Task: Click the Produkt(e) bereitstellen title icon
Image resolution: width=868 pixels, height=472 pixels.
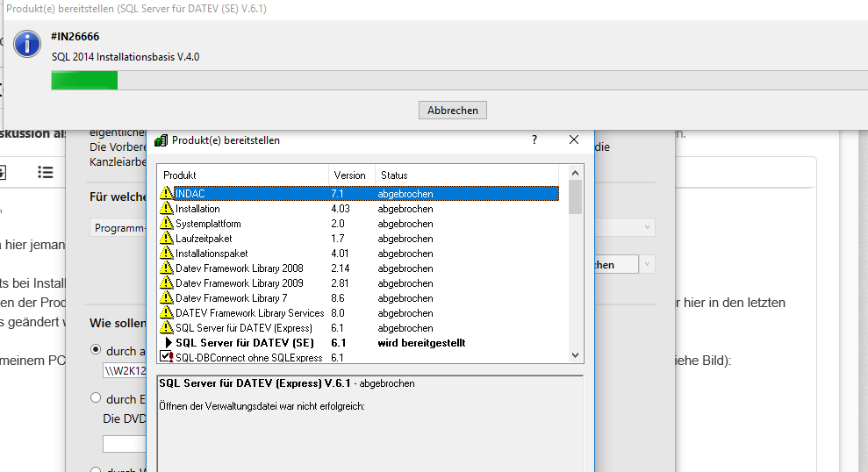Action: (x=161, y=140)
